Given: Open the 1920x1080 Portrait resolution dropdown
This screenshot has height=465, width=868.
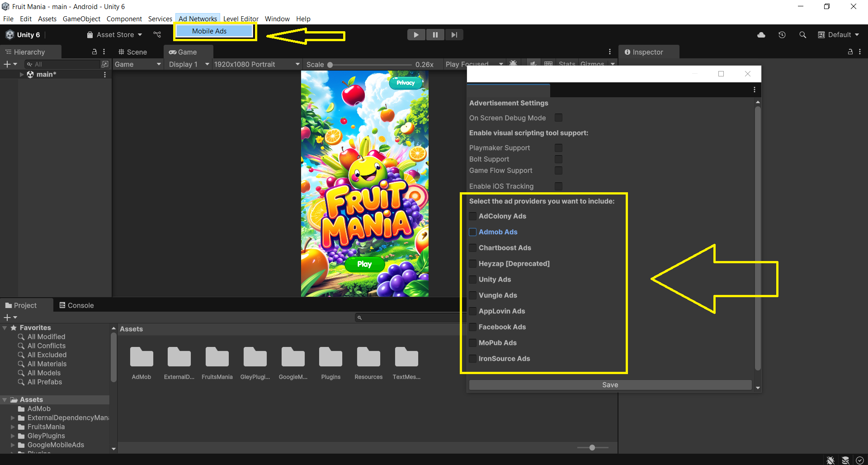Looking at the screenshot, I should point(256,64).
